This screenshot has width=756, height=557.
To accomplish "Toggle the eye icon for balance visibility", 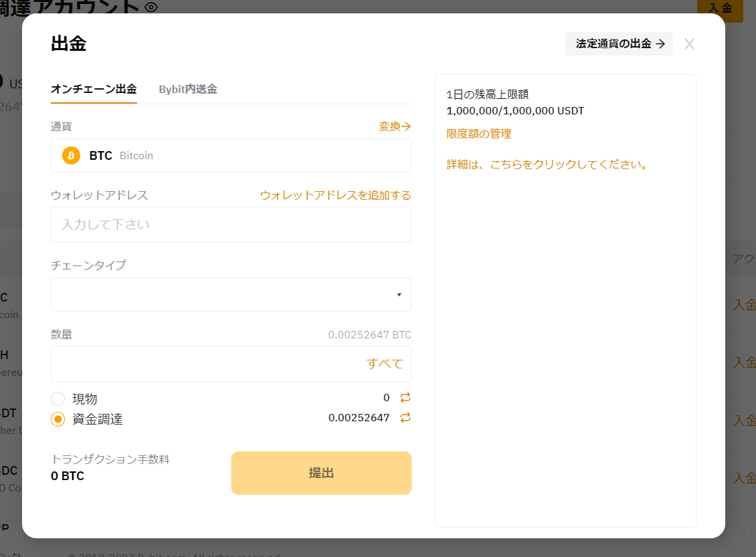I will pos(151,7).
